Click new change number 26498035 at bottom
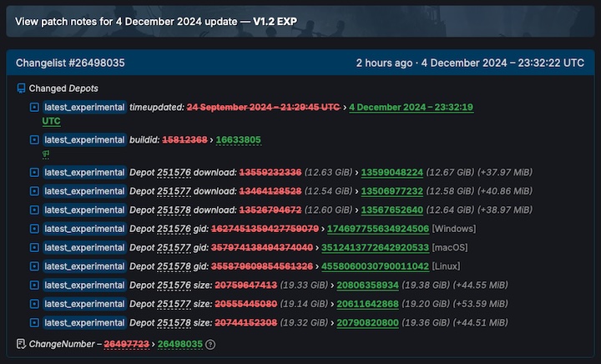Viewport: 601px width, 364px height. coord(179,344)
